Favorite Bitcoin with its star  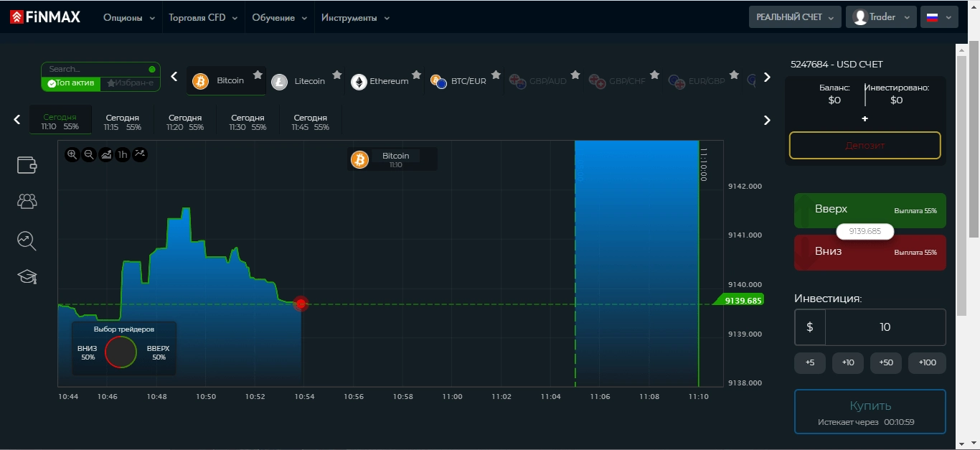tap(257, 74)
